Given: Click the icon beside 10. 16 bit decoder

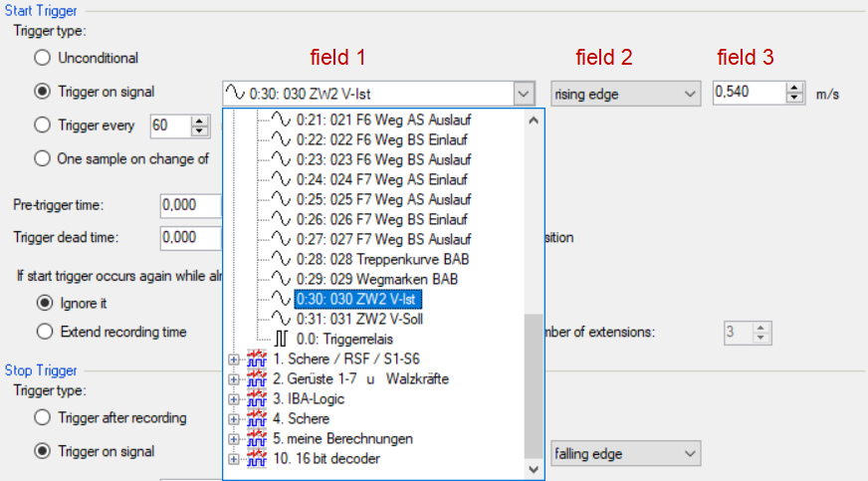Looking at the screenshot, I should click(258, 459).
